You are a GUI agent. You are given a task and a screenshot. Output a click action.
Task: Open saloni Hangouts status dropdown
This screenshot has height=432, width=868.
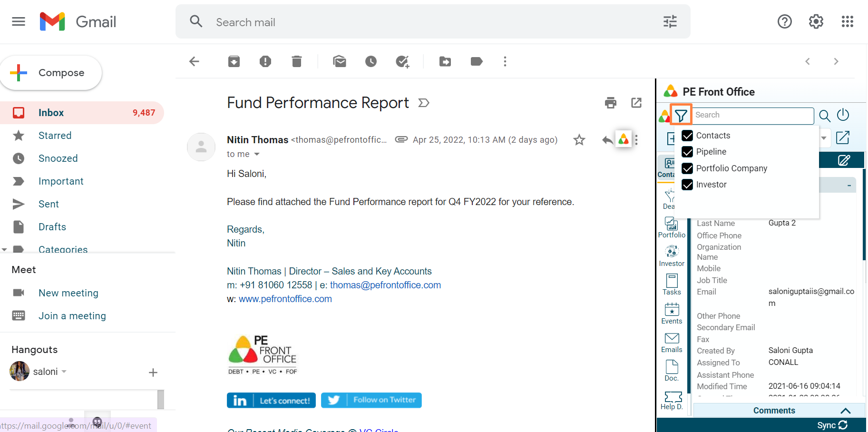click(x=64, y=372)
